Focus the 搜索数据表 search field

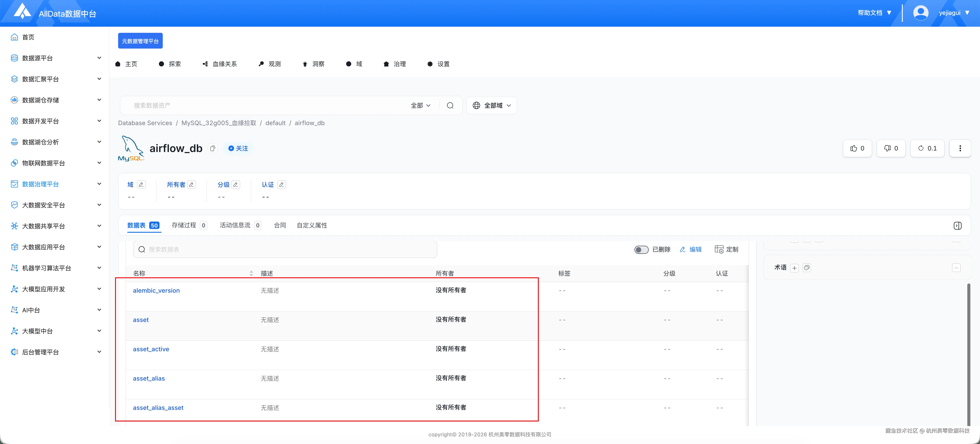pyautogui.click(x=285, y=250)
